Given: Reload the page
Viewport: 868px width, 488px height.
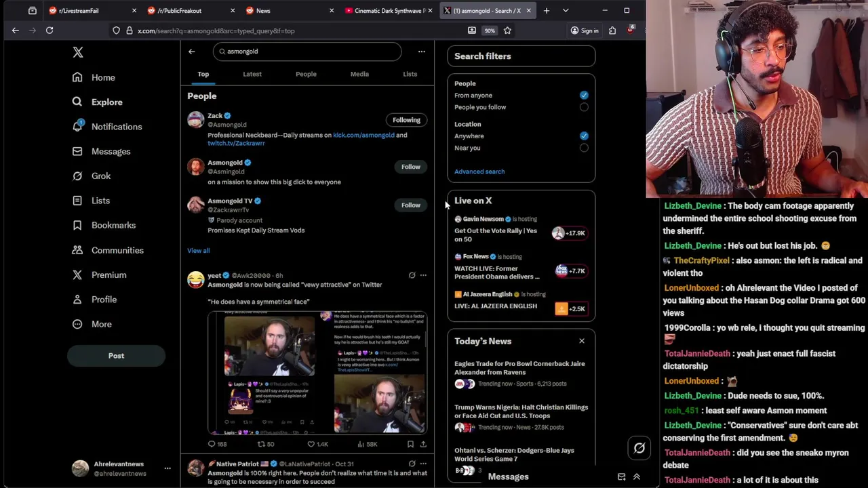Looking at the screenshot, I should coord(50,30).
